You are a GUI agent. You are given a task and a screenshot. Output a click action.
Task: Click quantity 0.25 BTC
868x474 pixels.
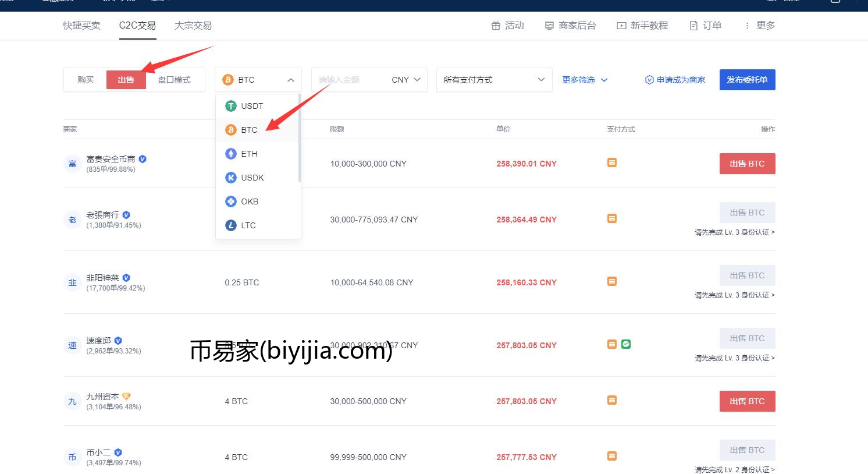(242, 282)
